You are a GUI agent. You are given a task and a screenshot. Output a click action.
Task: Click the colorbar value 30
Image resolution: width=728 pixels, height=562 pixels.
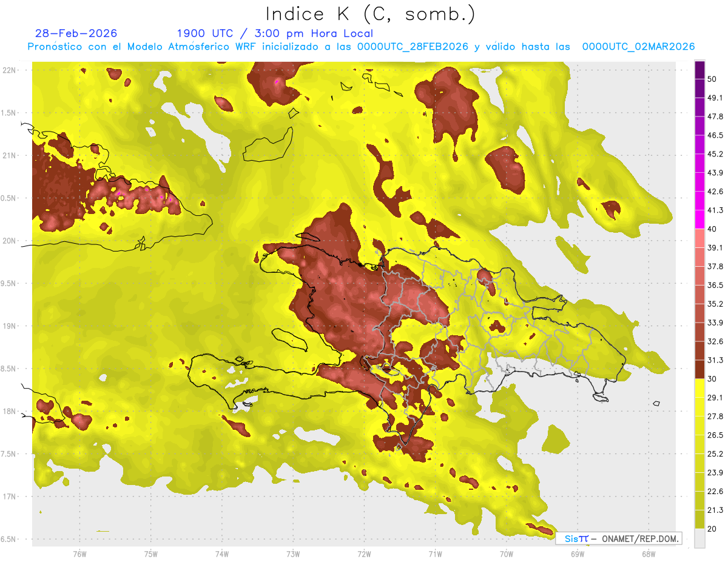713,379
